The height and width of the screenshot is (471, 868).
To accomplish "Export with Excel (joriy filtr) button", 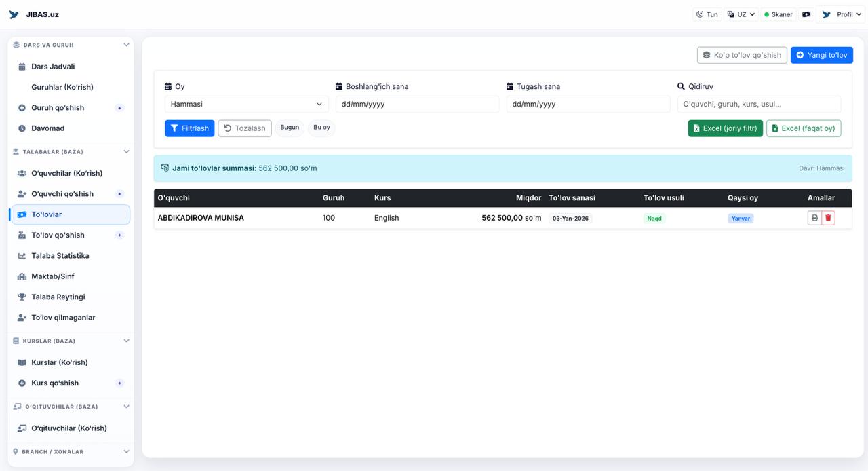I will pos(725,128).
